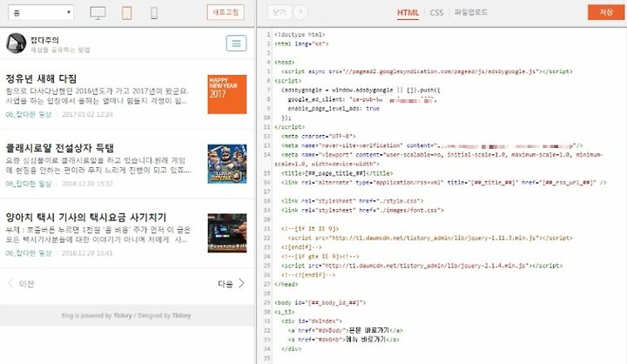Click the [if gte IE 9] comment line

coord(320,256)
